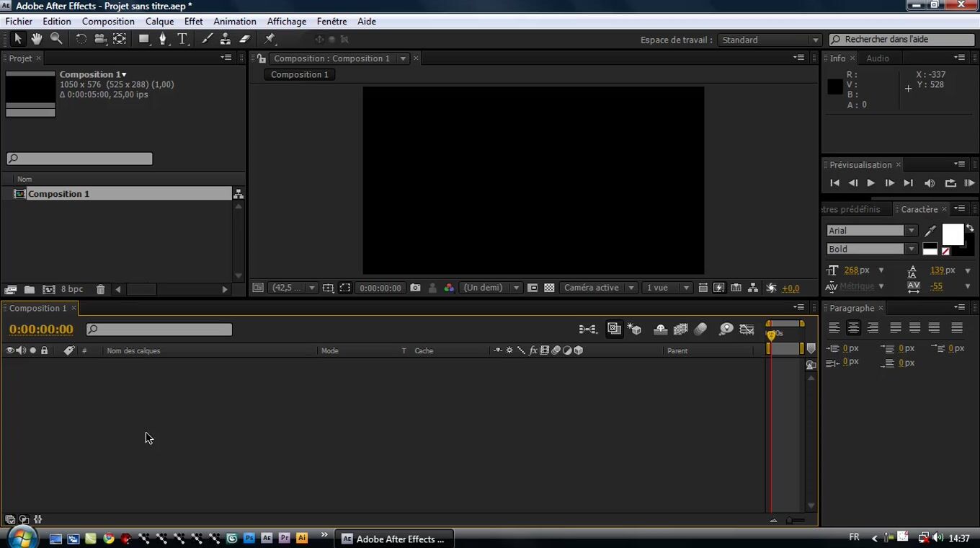Delete selected item with trash icon
The width and height of the screenshot is (980, 548).
coord(101,289)
